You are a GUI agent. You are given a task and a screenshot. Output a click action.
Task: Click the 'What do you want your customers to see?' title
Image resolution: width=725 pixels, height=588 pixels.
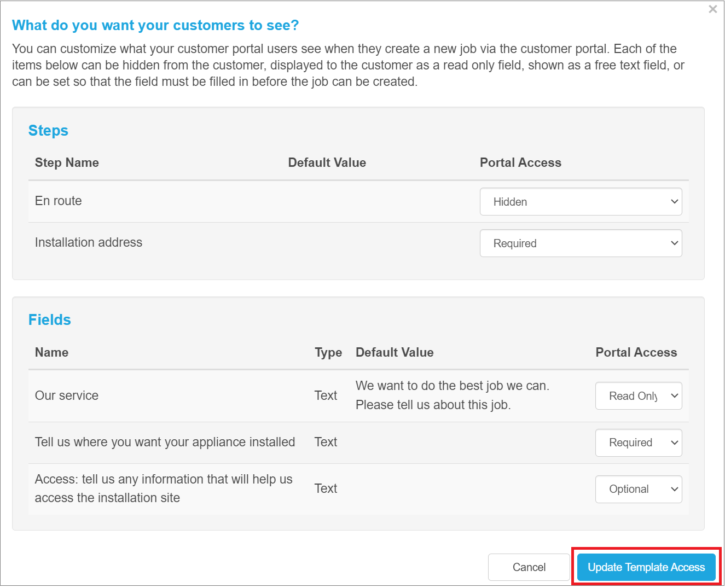(155, 25)
